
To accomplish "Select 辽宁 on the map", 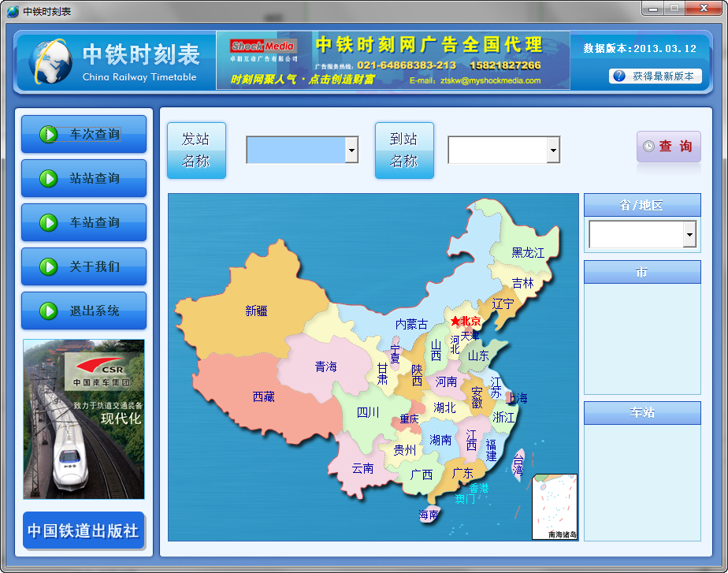I will [503, 304].
